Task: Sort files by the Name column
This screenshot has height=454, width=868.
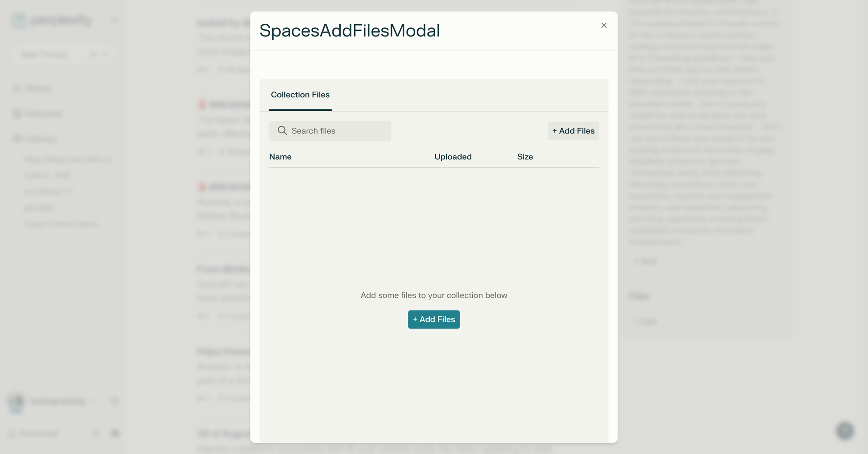Action: 280,157
